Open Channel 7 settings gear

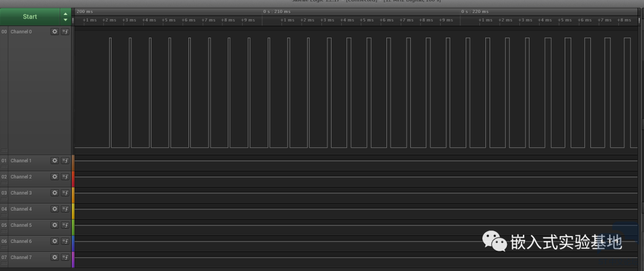pyautogui.click(x=55, y=257)
